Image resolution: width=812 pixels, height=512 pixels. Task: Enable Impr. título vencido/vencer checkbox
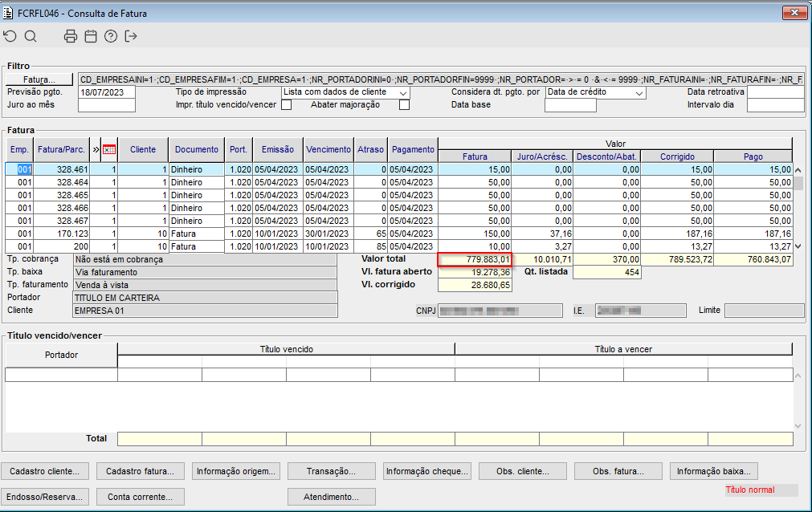point(287,104)
